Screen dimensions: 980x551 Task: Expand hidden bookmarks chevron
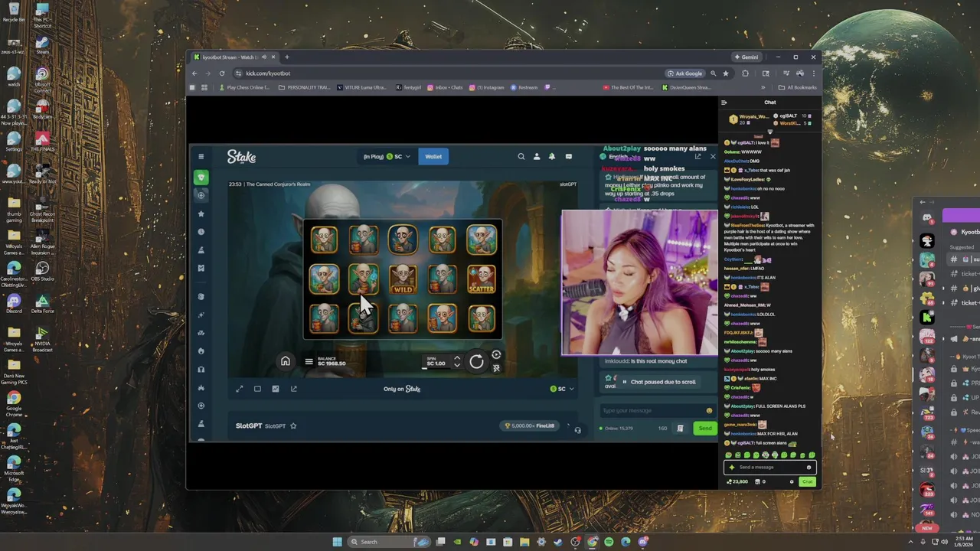click(763, 87)
